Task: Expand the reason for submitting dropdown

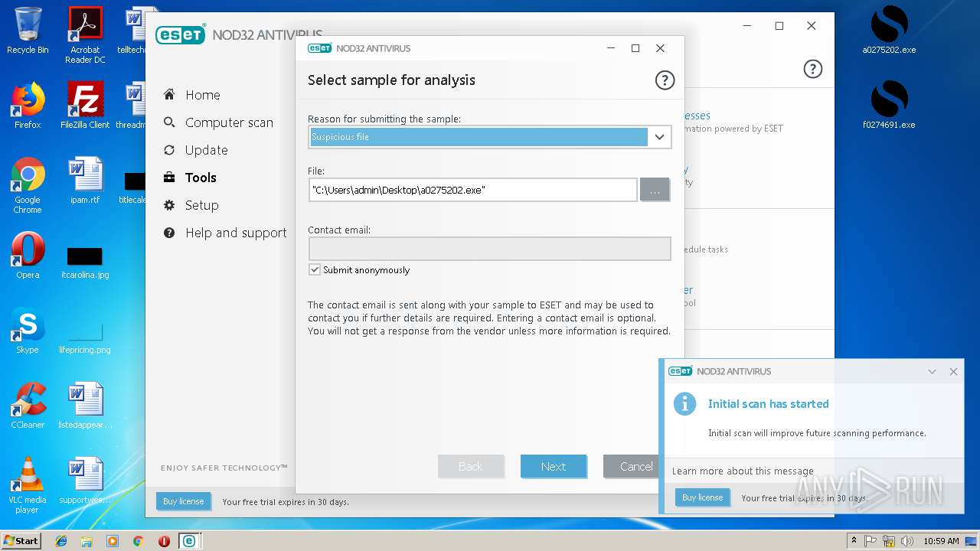Action: (x=659, y=137)
